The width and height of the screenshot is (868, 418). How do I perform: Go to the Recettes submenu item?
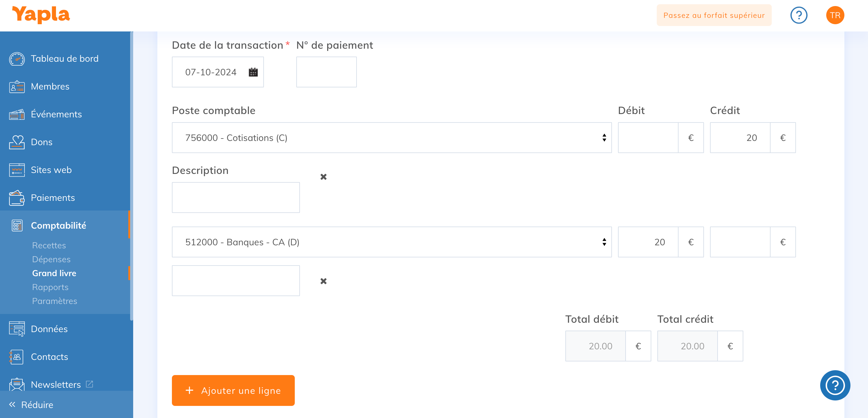[x=49, y=245]
